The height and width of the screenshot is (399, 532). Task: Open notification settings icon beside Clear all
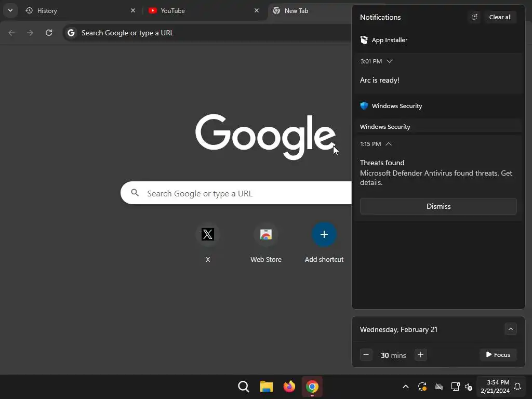click(x=474, y=17)
